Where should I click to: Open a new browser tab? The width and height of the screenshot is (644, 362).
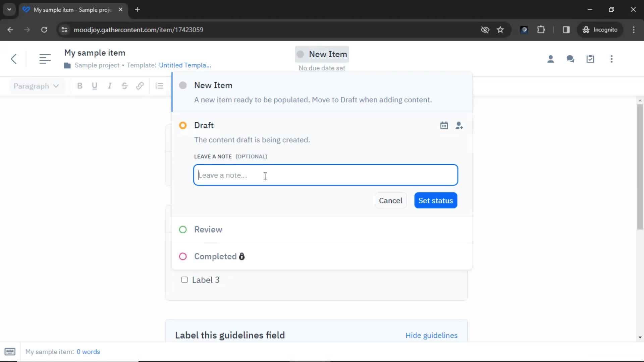(x=137, y=9)
